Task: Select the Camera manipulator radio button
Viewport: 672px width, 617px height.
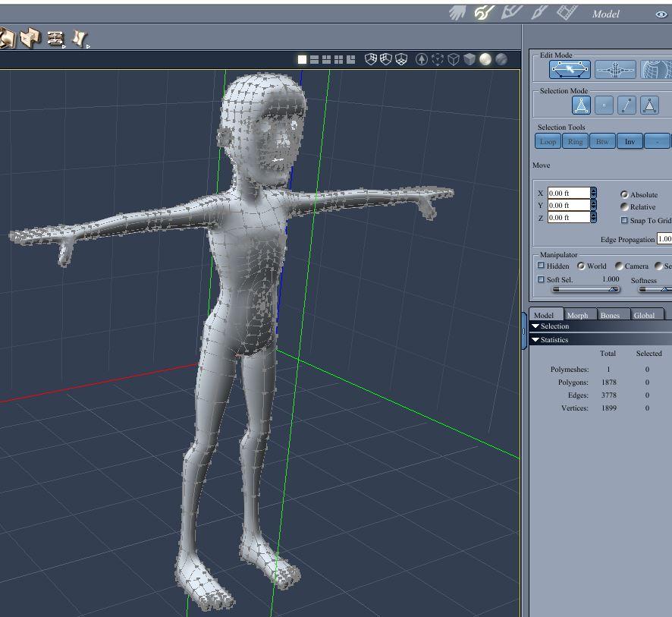Action: coord(619,266)
